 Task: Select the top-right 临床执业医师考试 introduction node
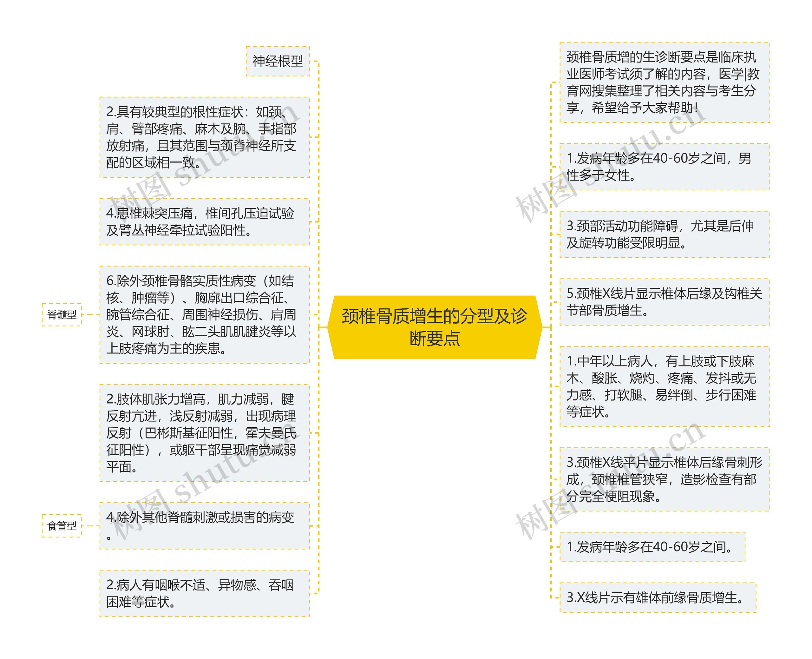coord(664,83)
